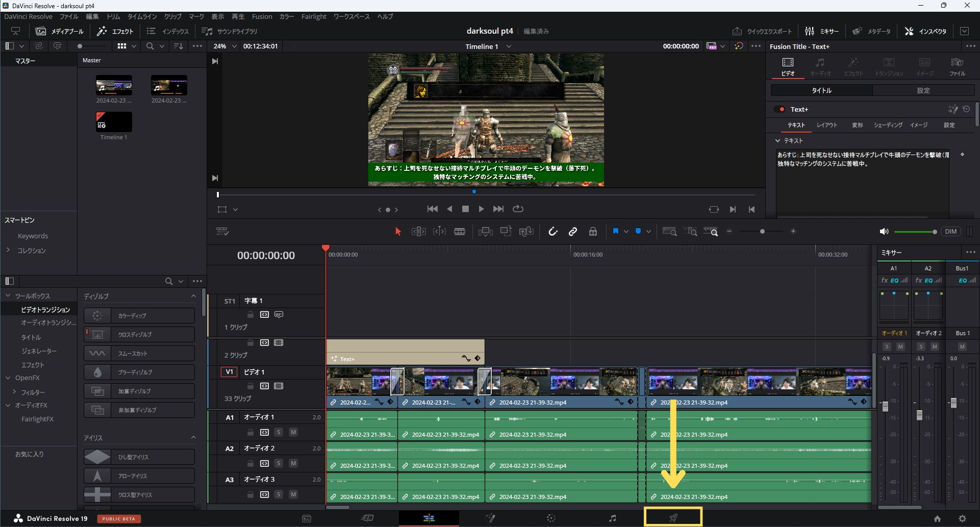Screen dimensions: 980x527
Task: Select the Blade edit mode tool
Action: [x=459, y=231]
